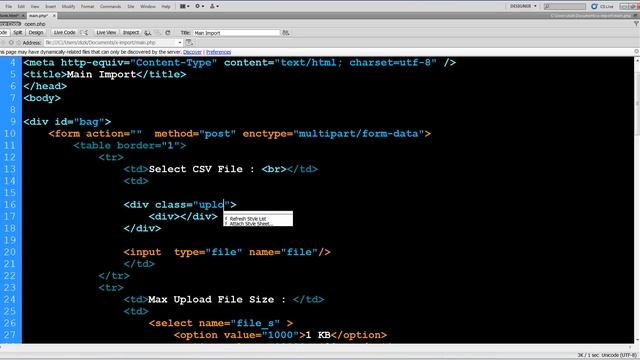Switch to Split view
The width and height of the screenshot is (640, 360).
[18, 32]
